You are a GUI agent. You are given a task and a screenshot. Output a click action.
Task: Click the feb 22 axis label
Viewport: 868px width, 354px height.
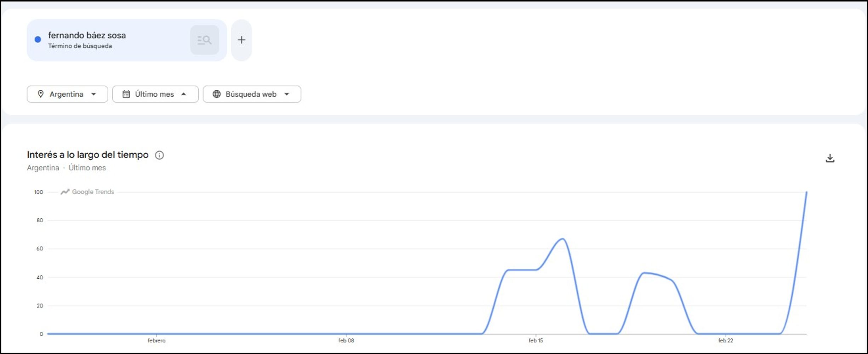tap(725, 341)
